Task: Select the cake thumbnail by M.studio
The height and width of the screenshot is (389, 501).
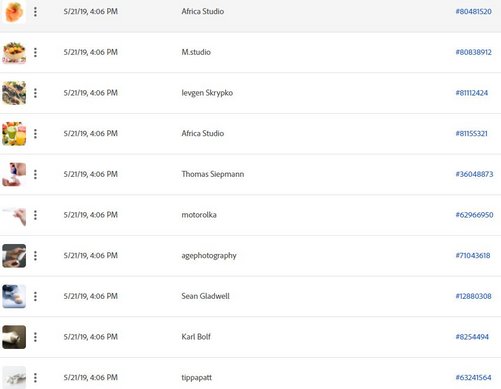Action: (x=14, y=52)
